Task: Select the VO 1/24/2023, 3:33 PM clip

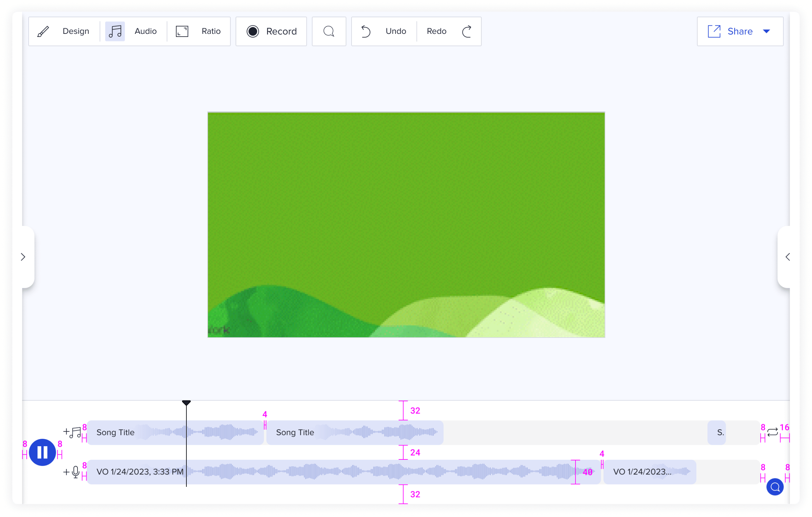Action: [x=344, y=472]
